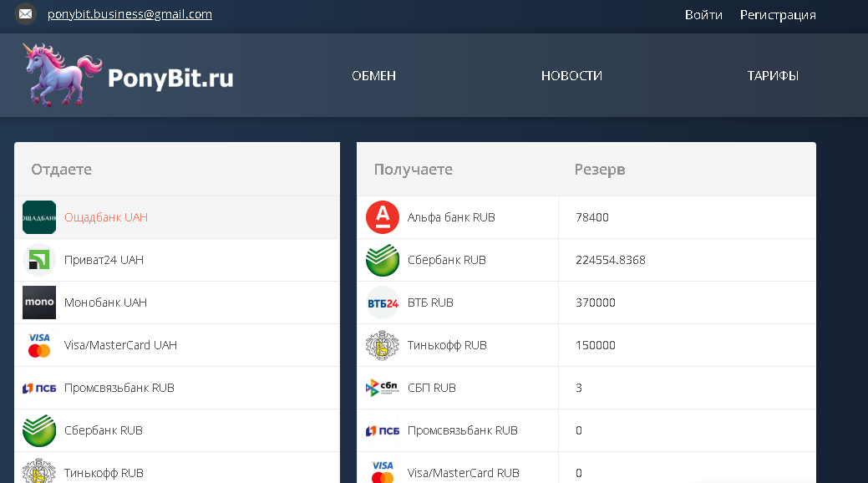Click Тинькофф logo in Отдаете list
This screenshot has width=868, height=483.
point(39,470)
